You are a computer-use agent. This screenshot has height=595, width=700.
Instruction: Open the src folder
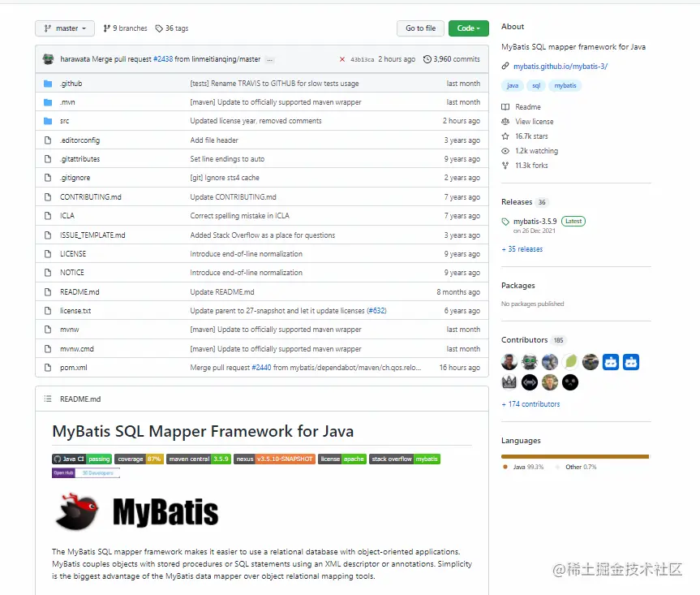65,121
